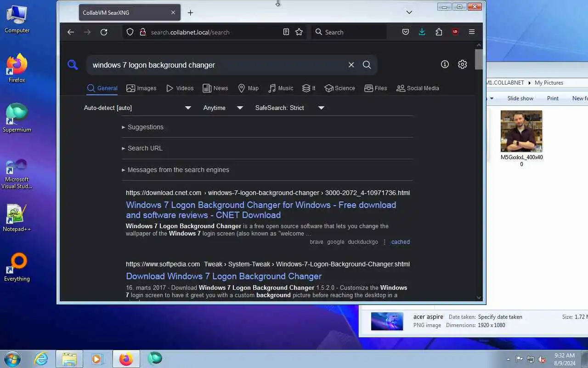Click the scrollbar down arrow in Firefox
Viewport: 588px width, 368px height.
tap(479, 298)
